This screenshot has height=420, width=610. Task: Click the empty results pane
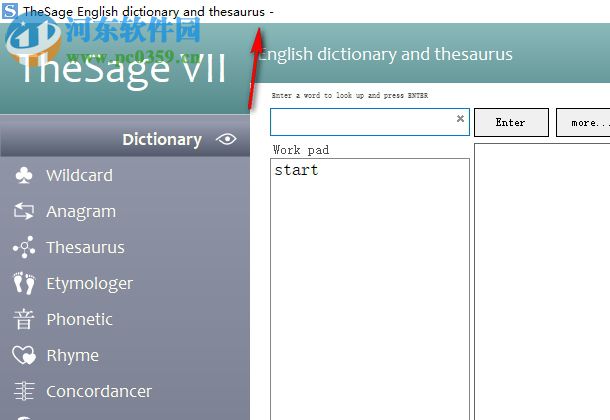click(x=542, y=282)
